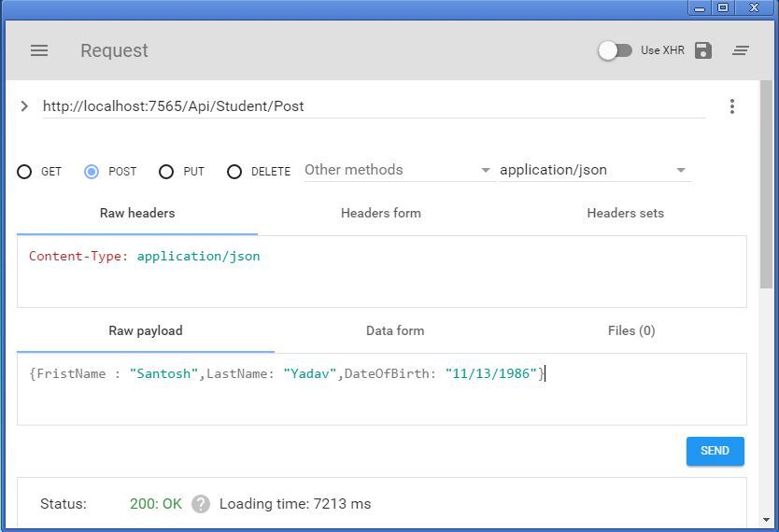Open the Headers sets tab

click(625, 213)
